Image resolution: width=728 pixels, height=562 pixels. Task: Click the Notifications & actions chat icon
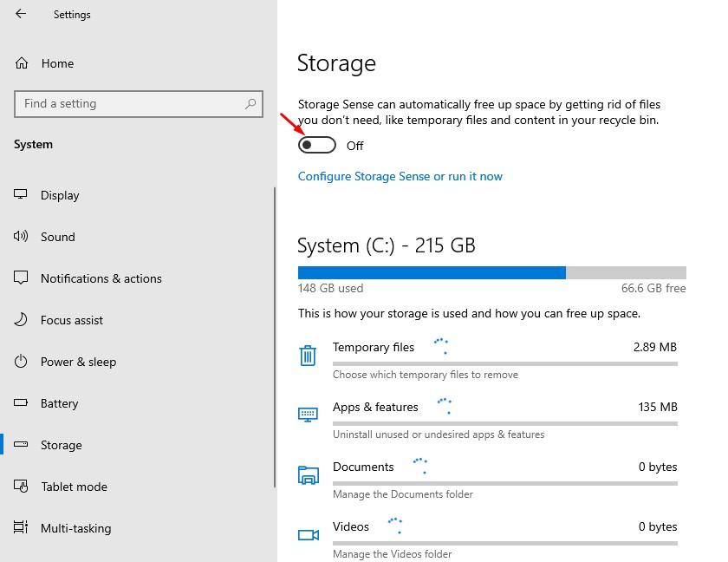pyautogui.click(x=20, y=278)
